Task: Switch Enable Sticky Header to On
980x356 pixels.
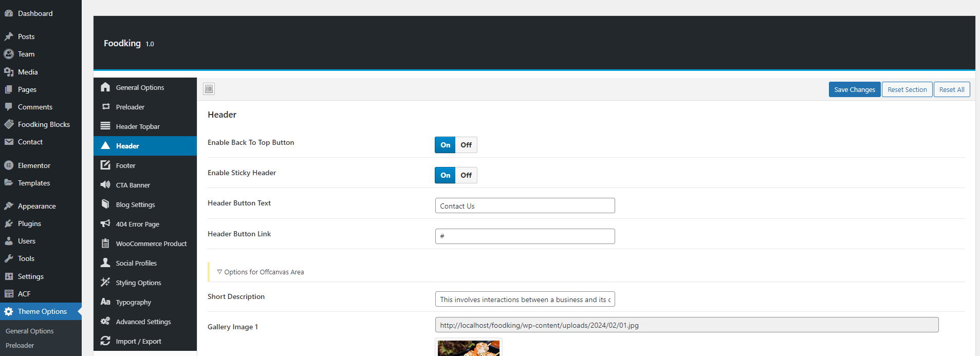Action: coord(445,175)
